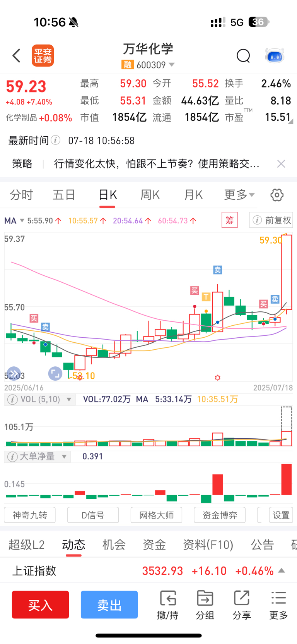Tap the current price 59.23
This screenshot has height=644, width=297.
click(26, 86)
